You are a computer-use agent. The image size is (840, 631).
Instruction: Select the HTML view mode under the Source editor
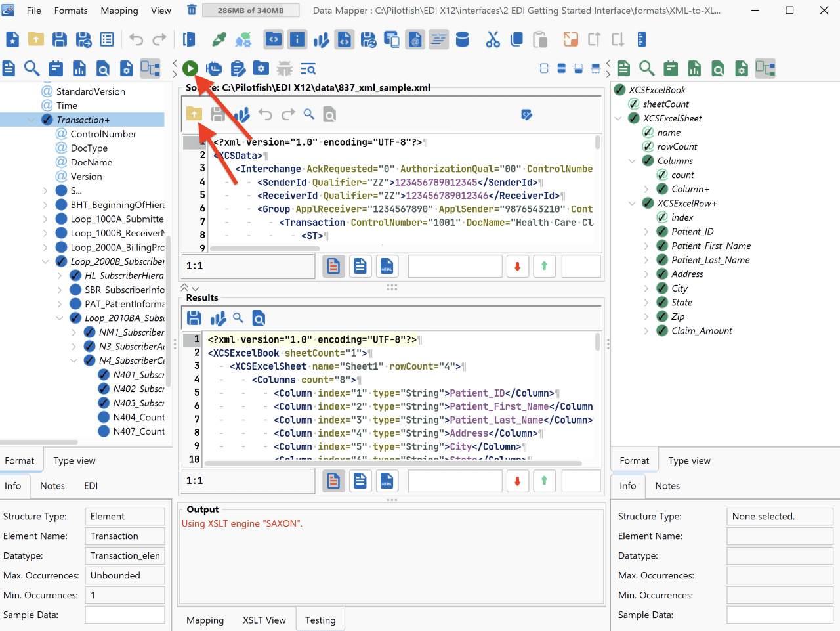coord(387,266)
